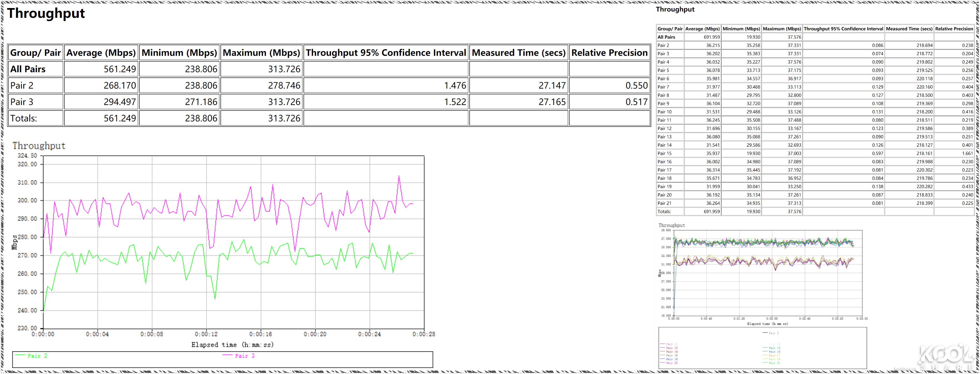This screenshot has height=374, width=980.
Task: Select Pair 21 in the small chart legend
Action: click(775, 363)
